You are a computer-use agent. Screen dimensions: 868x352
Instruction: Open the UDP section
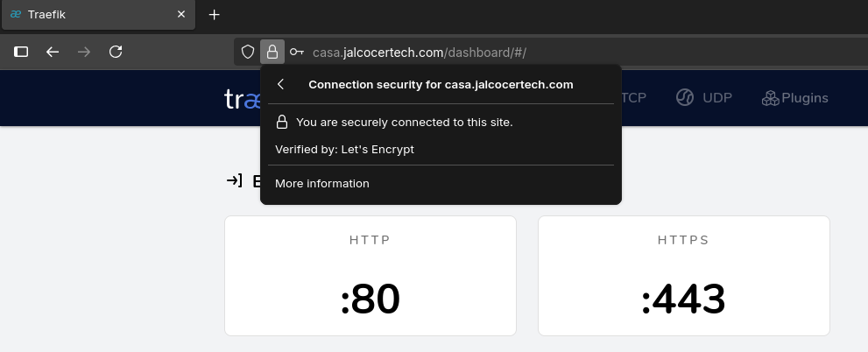click(704, 98)
